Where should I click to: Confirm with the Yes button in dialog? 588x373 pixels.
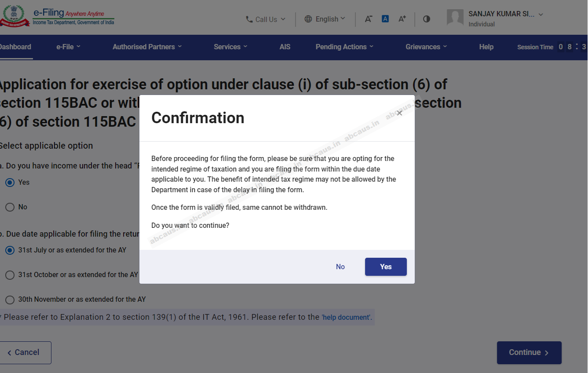tap(386, 267)
